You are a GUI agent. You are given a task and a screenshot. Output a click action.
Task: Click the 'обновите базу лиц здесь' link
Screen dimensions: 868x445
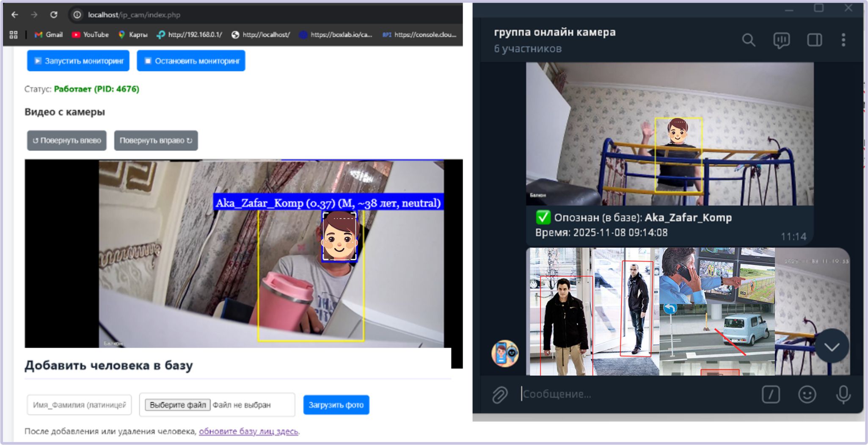pos(248,431)
